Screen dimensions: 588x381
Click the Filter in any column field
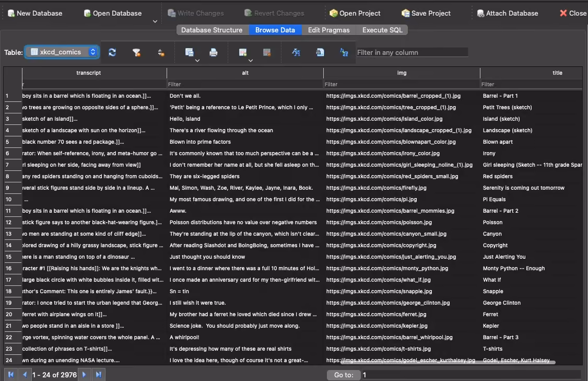412,53
